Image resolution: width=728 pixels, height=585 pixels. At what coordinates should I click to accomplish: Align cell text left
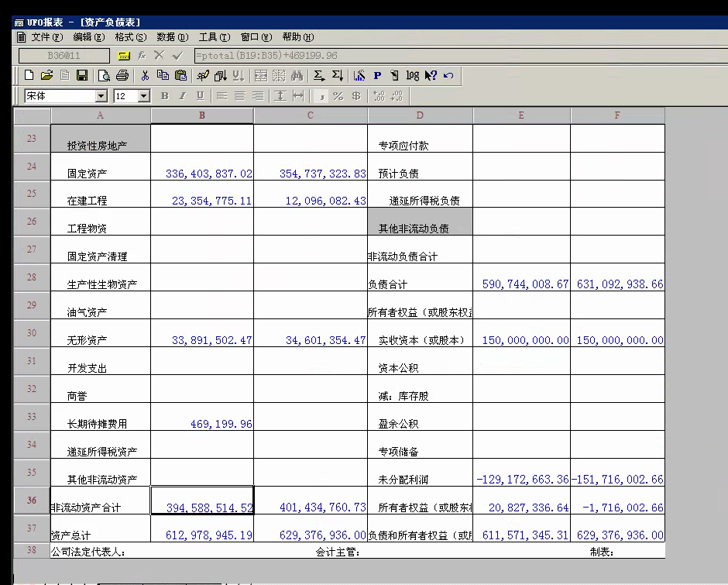click(x=222, y=96)
